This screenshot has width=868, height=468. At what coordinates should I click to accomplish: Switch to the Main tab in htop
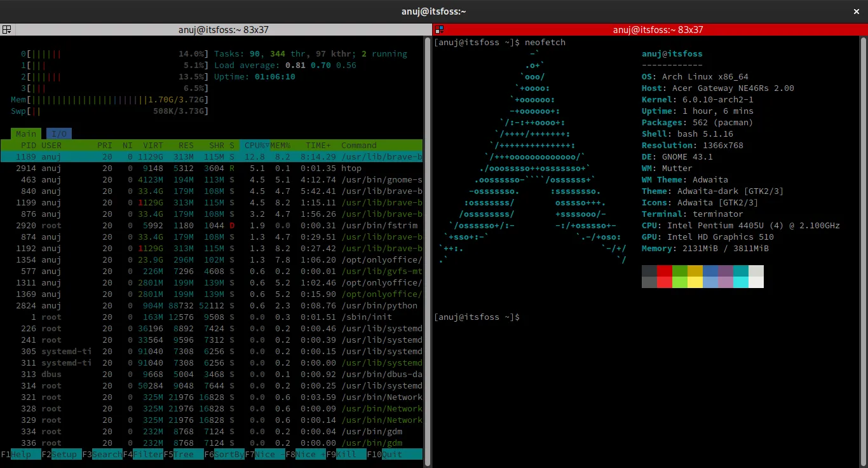(x=25, y=134)
